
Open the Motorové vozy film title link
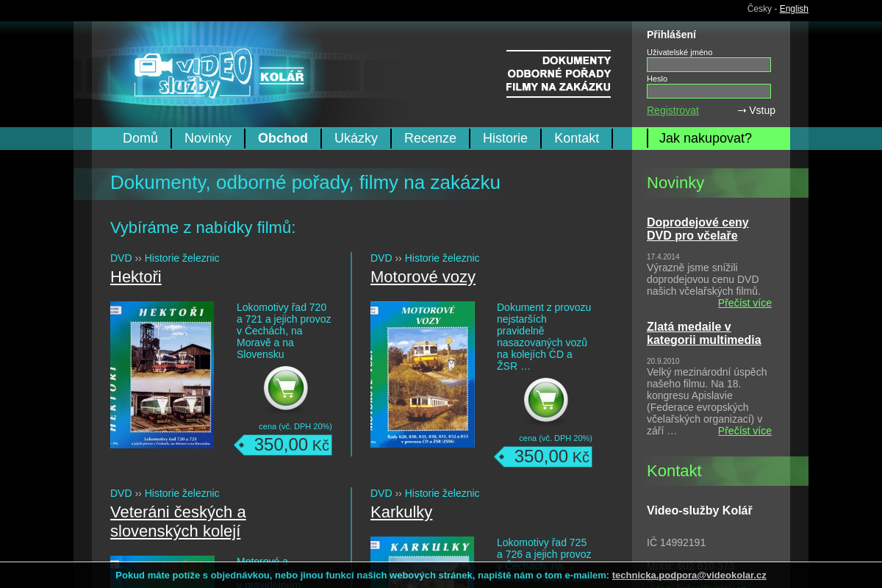tap(423, 277)
